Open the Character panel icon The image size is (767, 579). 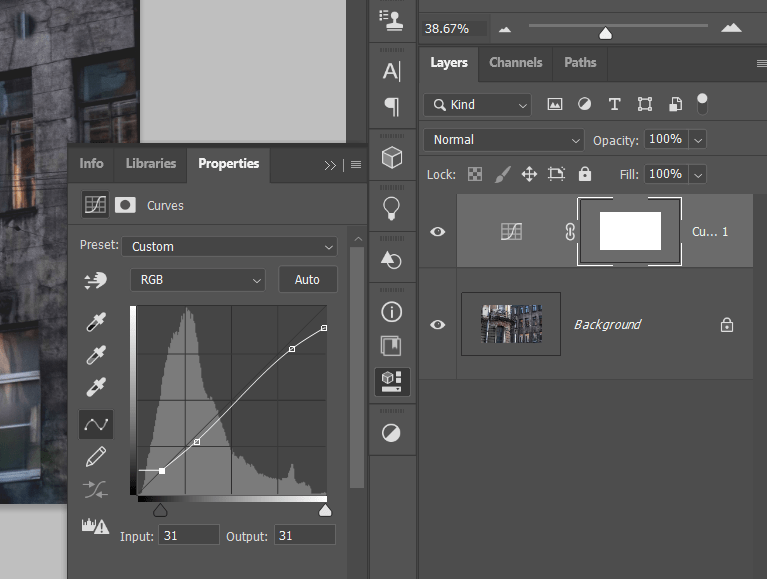tap(391, 71)
